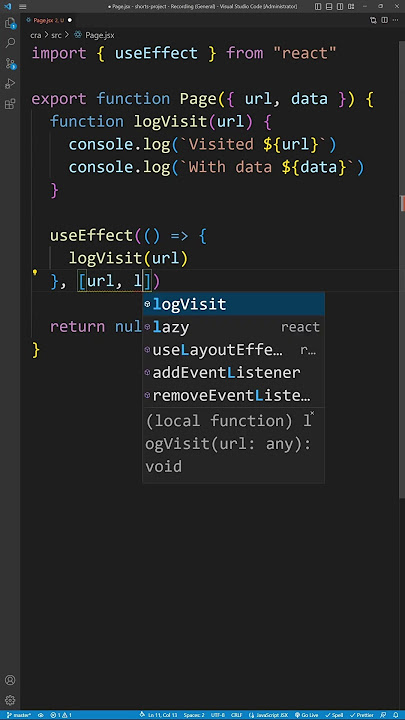Open the Run and Debug icon
The width and height of the screenshot is (405, 720).
(x=10, y=84)
